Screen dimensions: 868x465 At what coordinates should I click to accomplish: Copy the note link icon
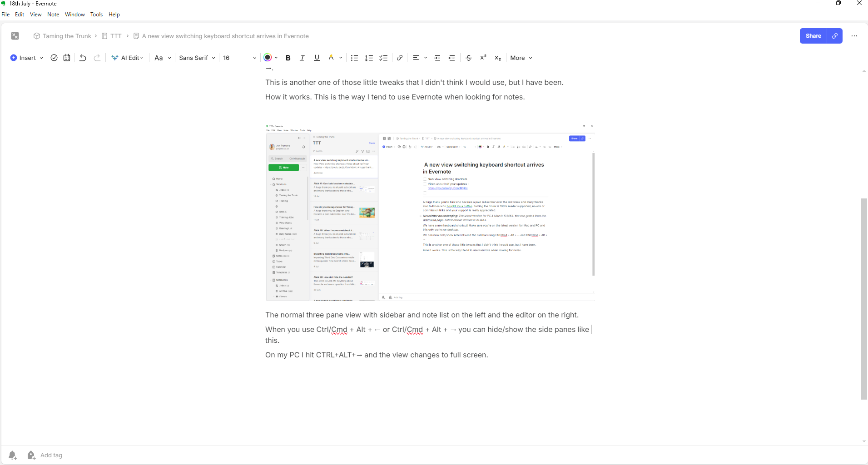point(835,36)
